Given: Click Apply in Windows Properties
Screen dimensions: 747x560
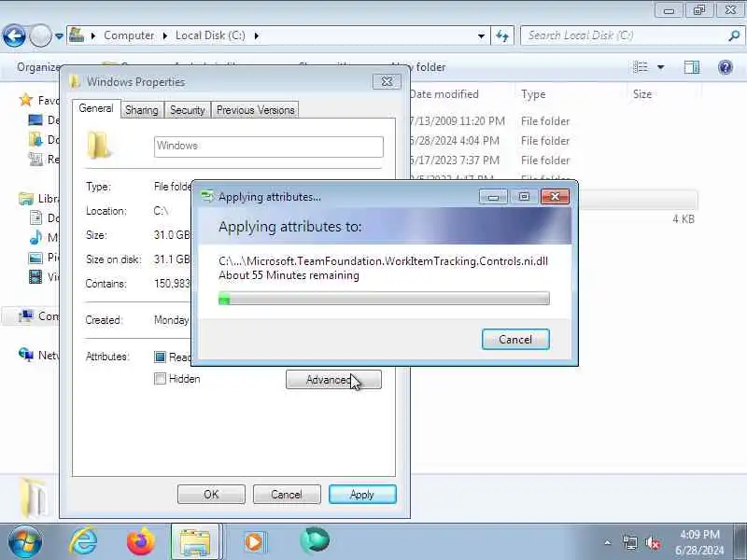Looking at the screenshot, I should coord(362,495).
